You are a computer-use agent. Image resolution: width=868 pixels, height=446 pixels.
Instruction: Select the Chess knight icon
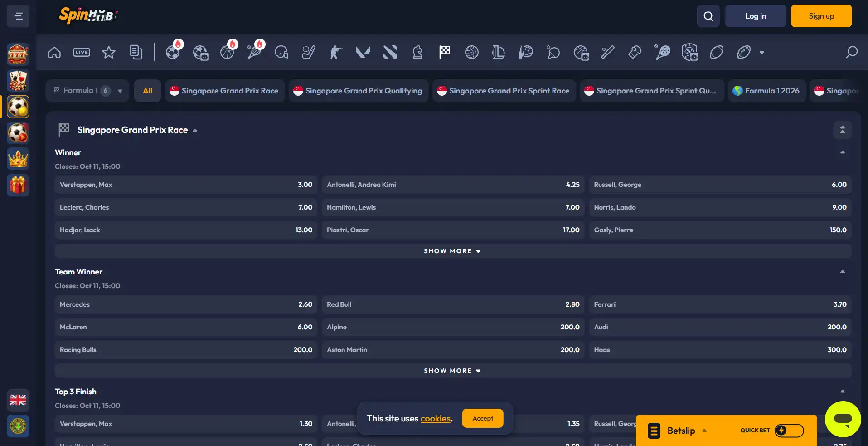click(417, 53)
